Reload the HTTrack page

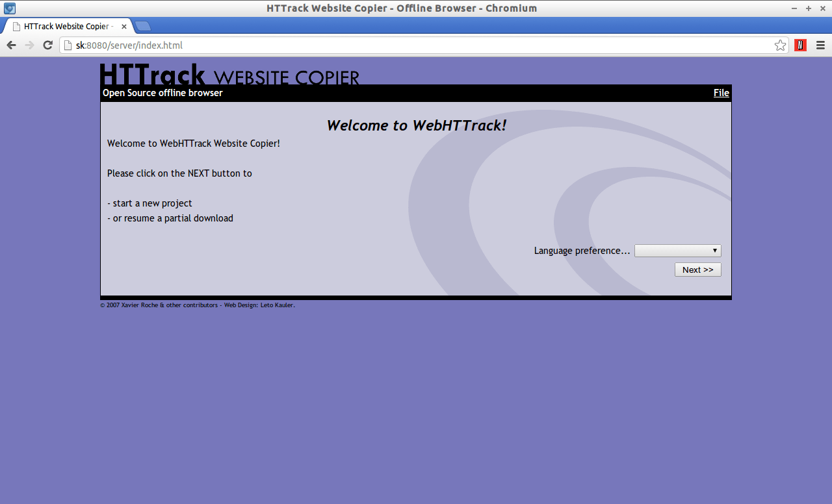click(x=47, y=45)
